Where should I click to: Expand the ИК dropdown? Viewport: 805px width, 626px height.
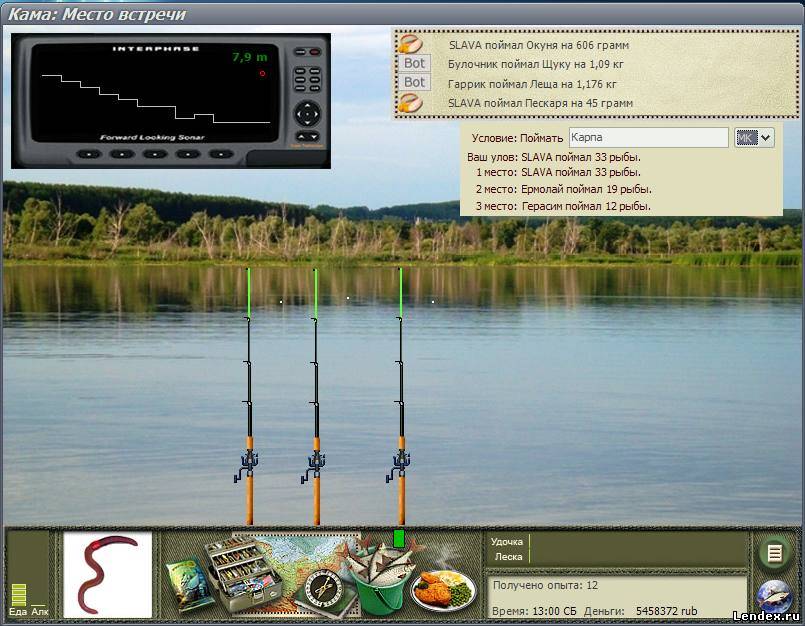pyautogui.click(x=765, y=138)
